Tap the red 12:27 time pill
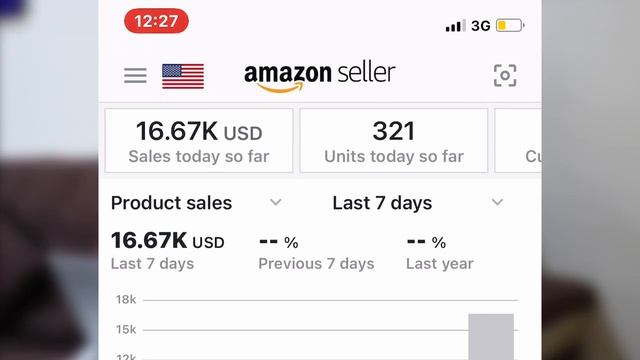Viewport: 640px width, 360px height. (x=156, y=21)
